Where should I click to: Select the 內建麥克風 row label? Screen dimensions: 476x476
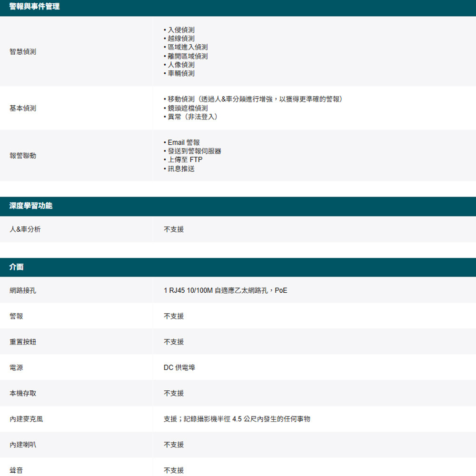(26, 419)
